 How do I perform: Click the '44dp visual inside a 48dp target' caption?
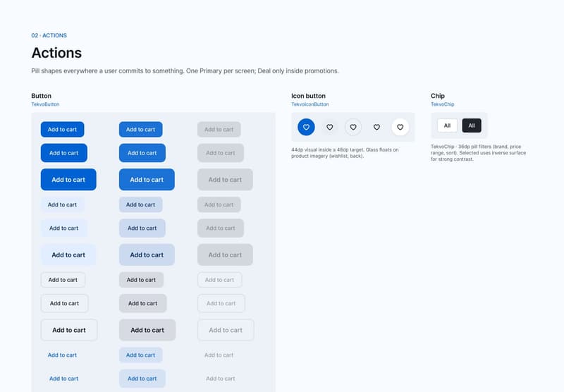(x=345, y=153)
